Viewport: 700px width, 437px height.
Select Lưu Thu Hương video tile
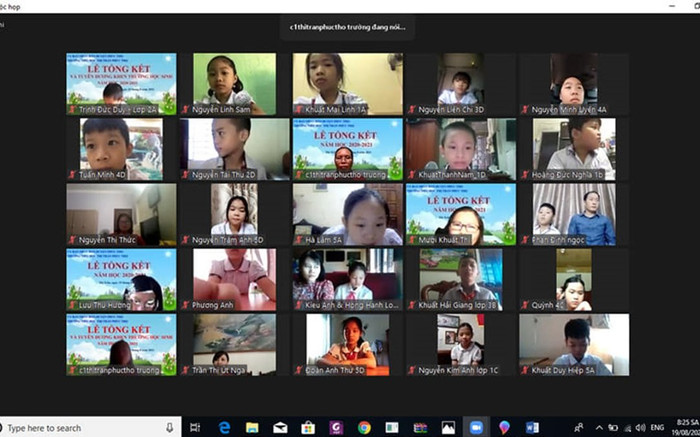(x=121, y=279)
